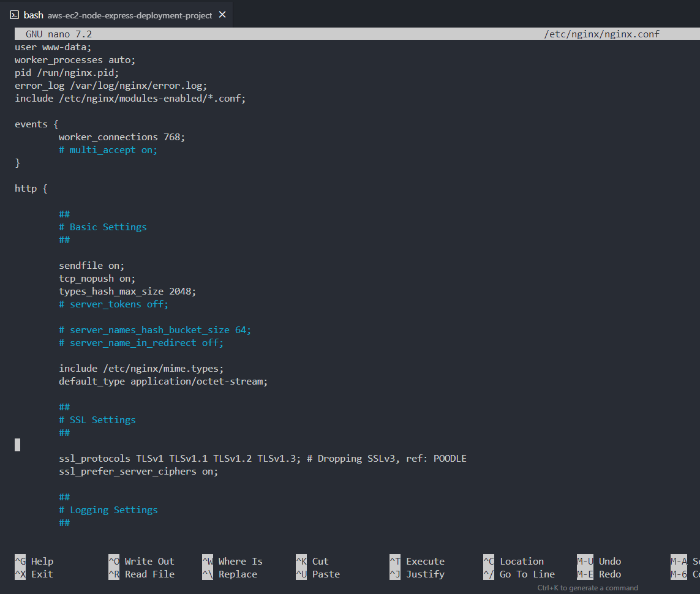Click the ^R Read File shortcut

[141, 574]
